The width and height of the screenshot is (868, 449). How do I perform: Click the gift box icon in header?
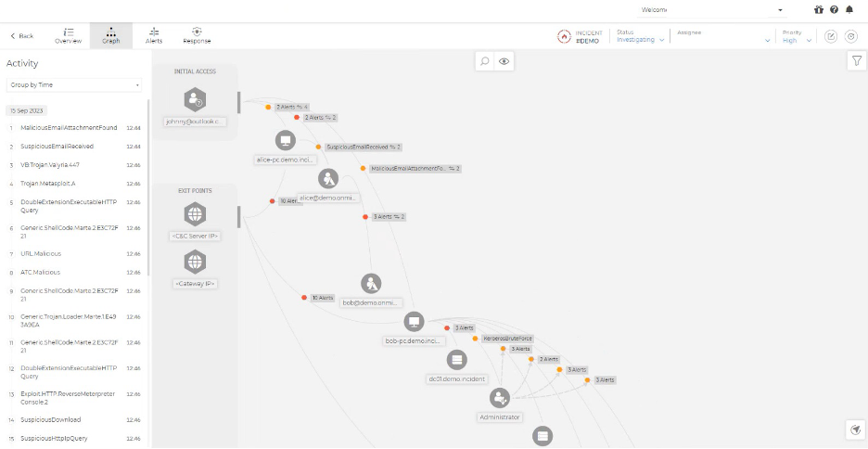click(x=819, y=9)
